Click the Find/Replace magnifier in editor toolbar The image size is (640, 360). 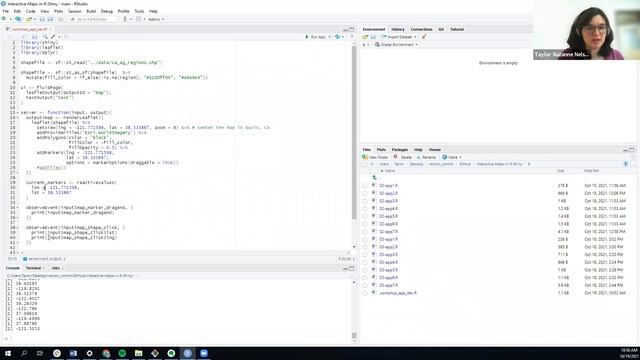(45, 37)
